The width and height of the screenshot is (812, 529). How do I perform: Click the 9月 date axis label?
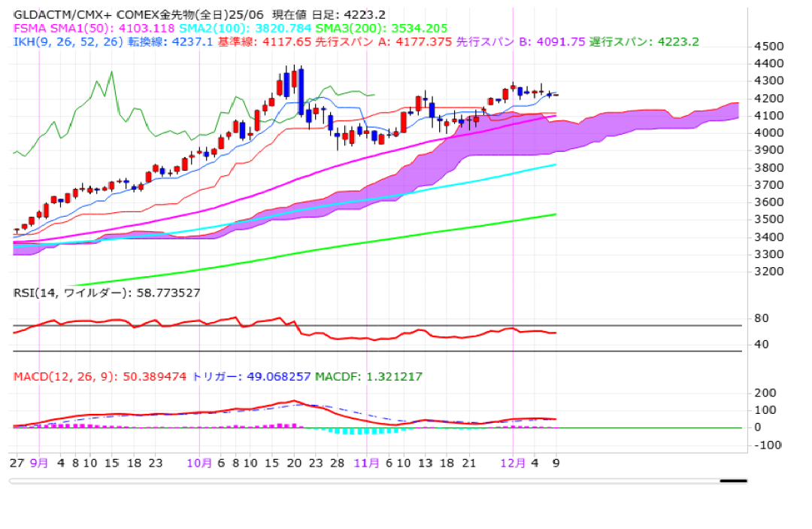[39, 463]
